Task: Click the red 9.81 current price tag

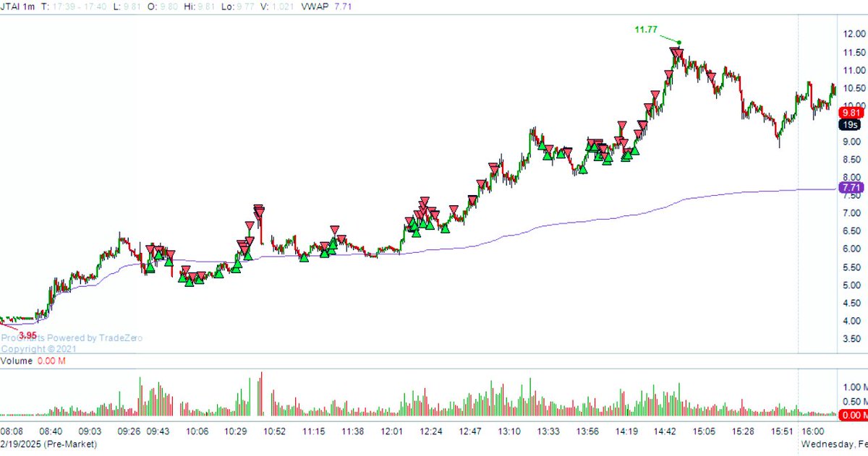Action: click(x=851, y=113)
